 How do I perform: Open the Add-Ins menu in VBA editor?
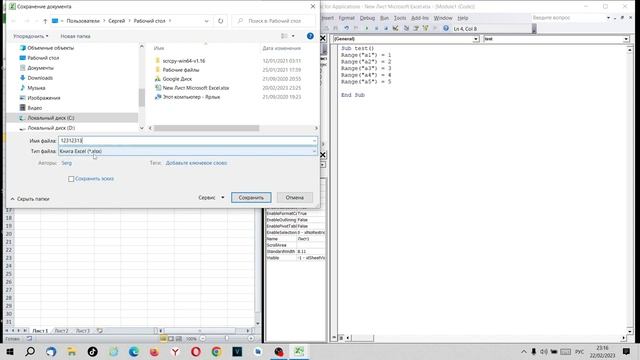point(420,18)
